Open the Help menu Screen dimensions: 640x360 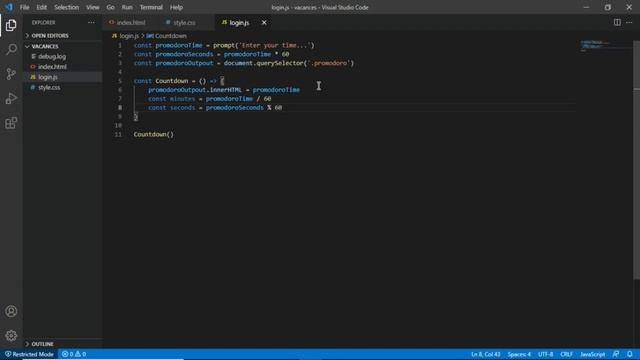tap(176, 7)
